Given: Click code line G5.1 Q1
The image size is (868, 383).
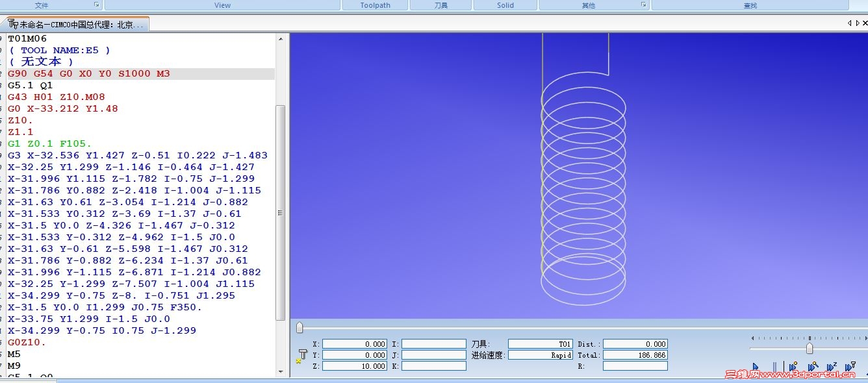Looking at the screenshot, I should point(30,86).
